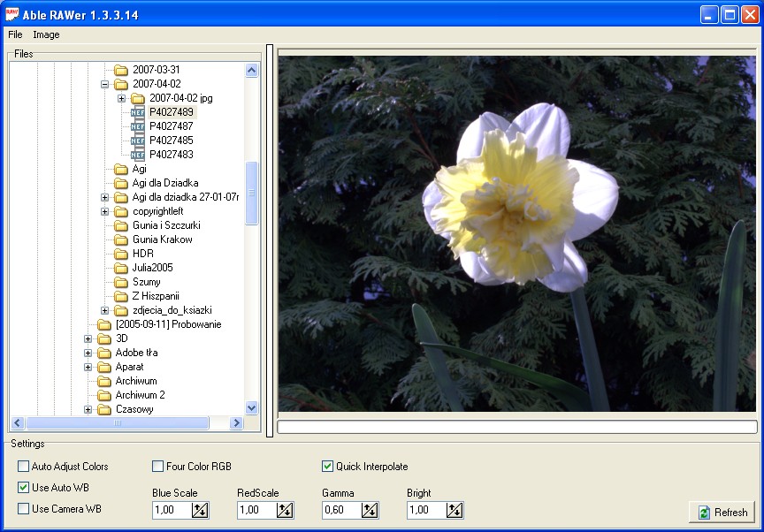The width and height of the screenshot is (764, 532).
Task: Click the NEF icon next to P4027485
Action: (137, 141)
